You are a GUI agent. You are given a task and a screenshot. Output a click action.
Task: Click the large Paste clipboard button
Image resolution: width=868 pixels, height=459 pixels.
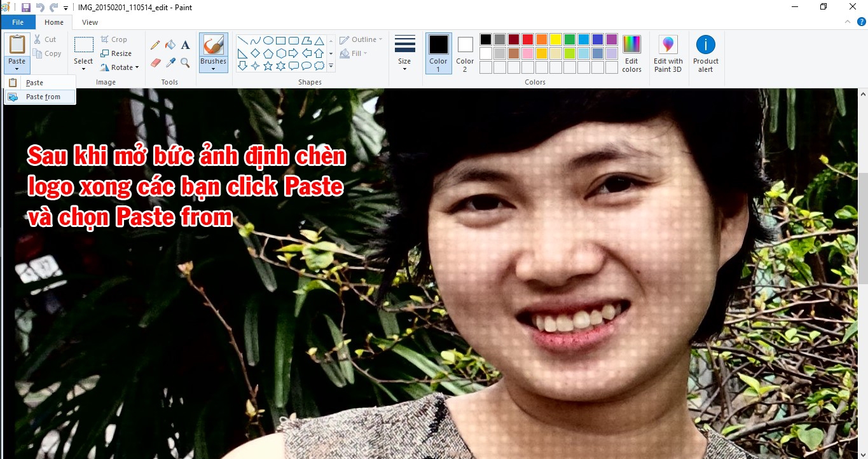(x=17, y=45)
